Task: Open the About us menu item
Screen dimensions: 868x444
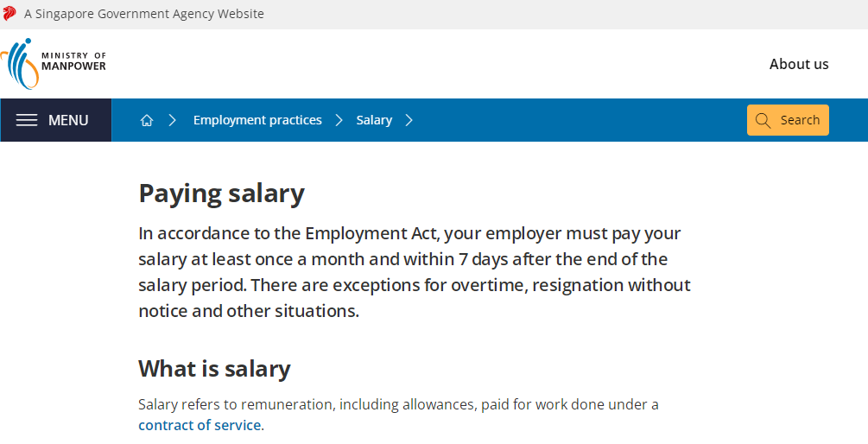Action: [799, 64]
